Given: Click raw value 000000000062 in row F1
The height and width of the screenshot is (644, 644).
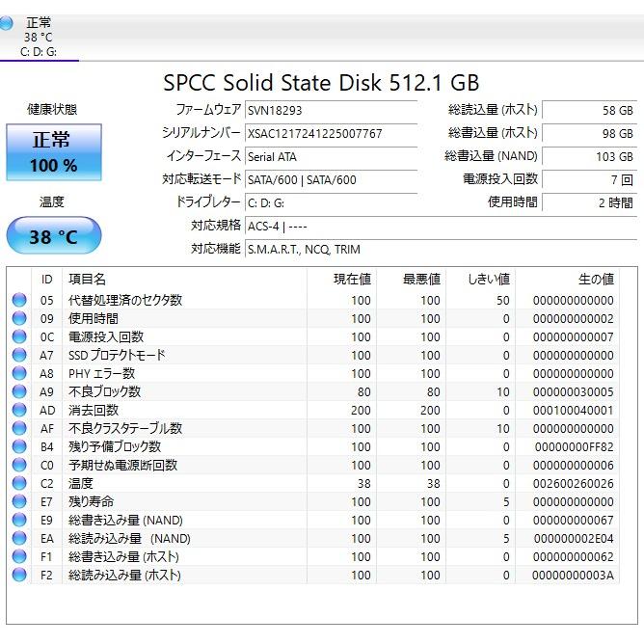Looking at the screenshot, I should coord(574,557).
